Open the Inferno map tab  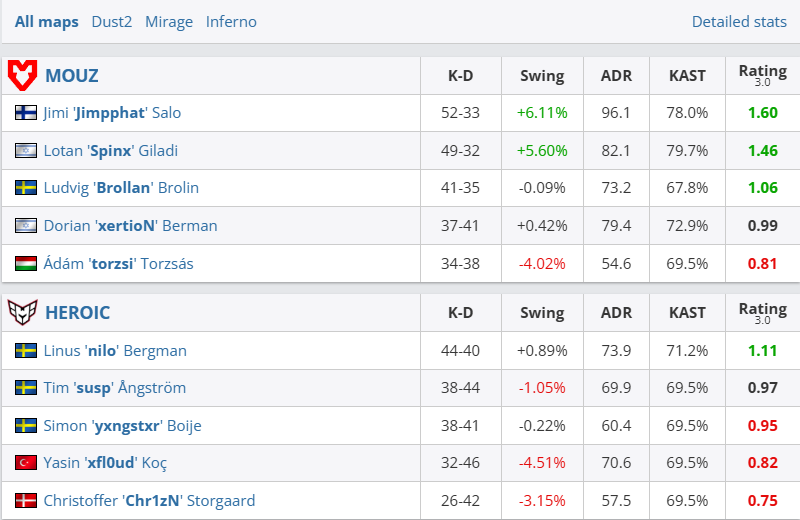pos(231,22)
